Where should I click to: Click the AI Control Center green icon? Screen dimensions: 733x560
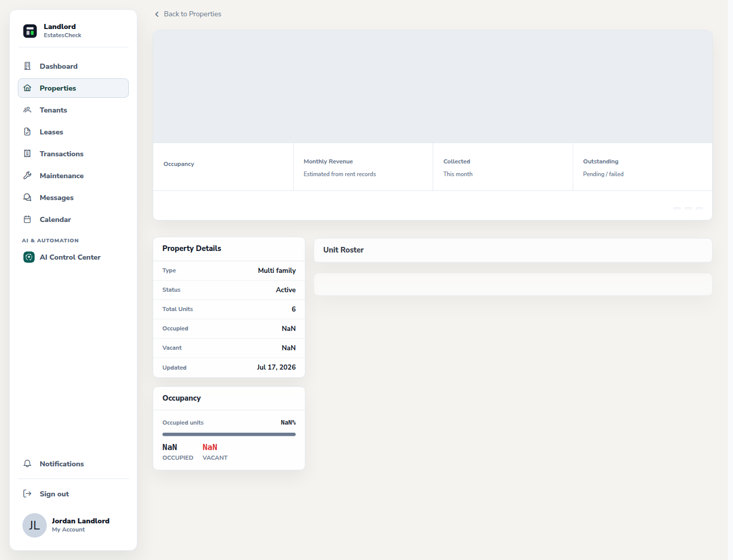pos(29,257)
